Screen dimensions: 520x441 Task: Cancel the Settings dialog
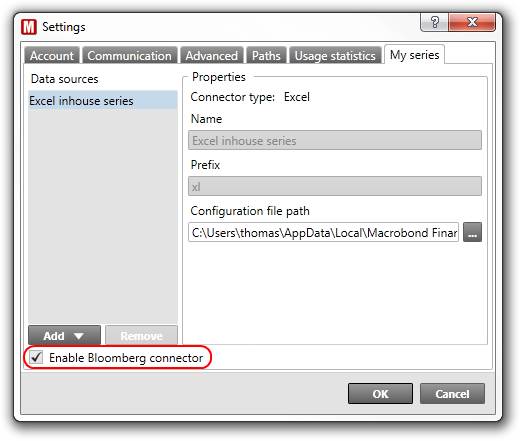tap(452, 394)
